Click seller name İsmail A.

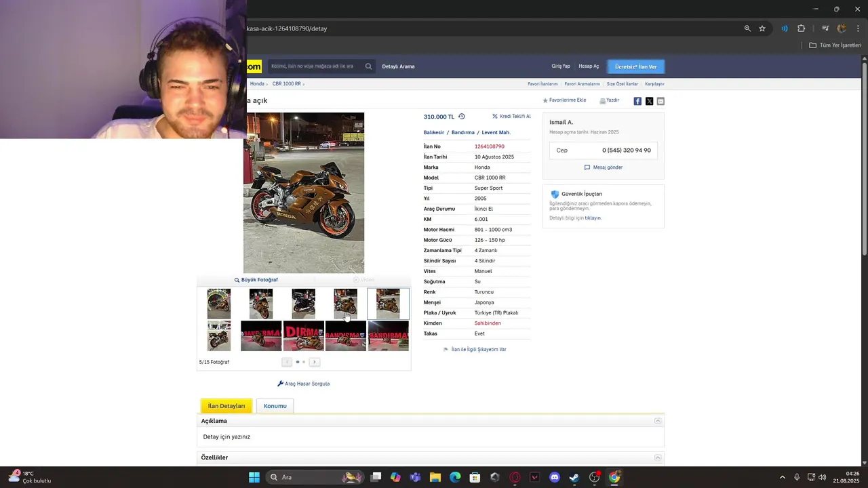tap(561, 123)
